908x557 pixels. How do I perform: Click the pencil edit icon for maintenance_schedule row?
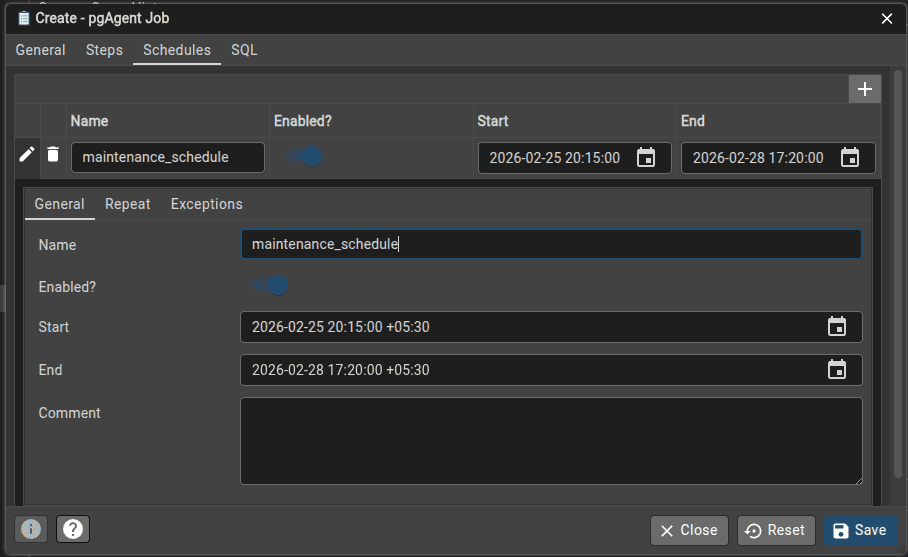[x=27, y=155]
